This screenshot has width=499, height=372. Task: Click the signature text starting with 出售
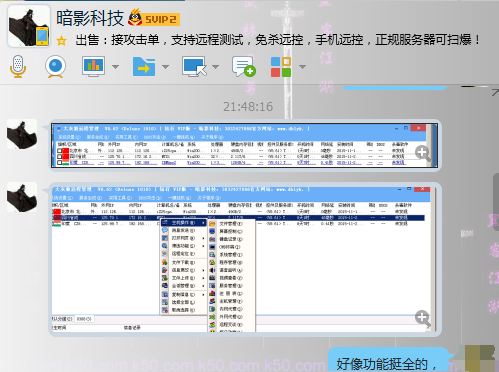tap(278, 40)
